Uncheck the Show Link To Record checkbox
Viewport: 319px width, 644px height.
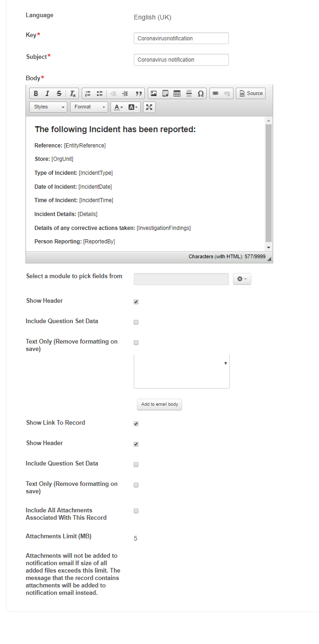[136, 424]
